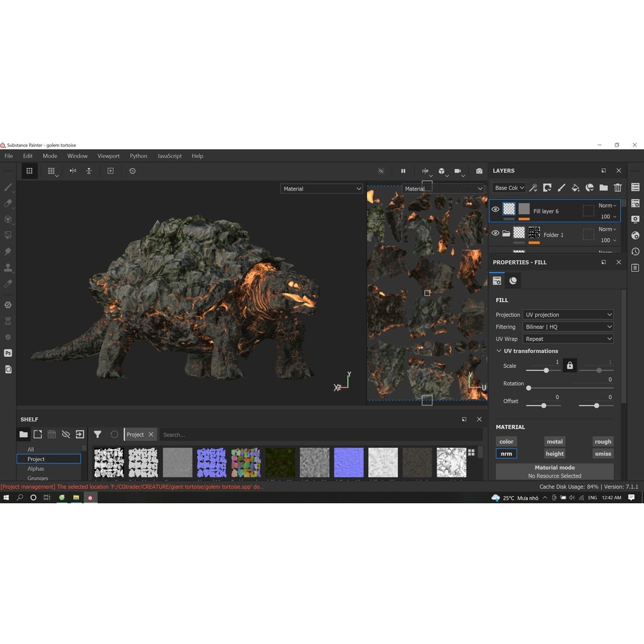Click in the shelf Search field

point(320,435)
